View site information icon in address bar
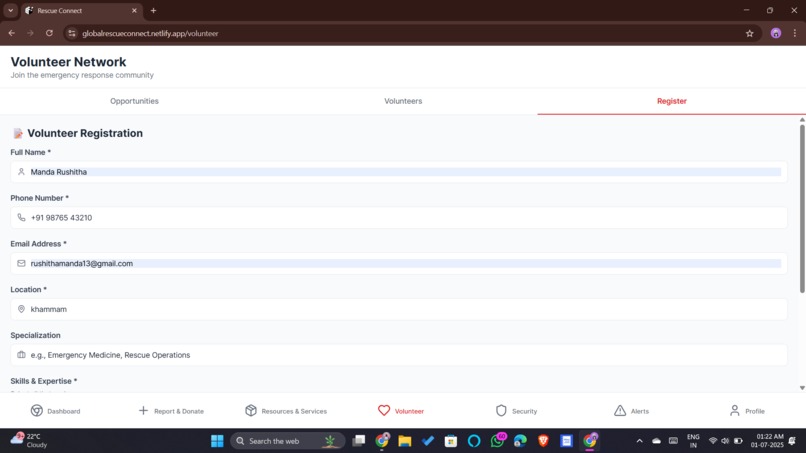 [x=72, y=33]
